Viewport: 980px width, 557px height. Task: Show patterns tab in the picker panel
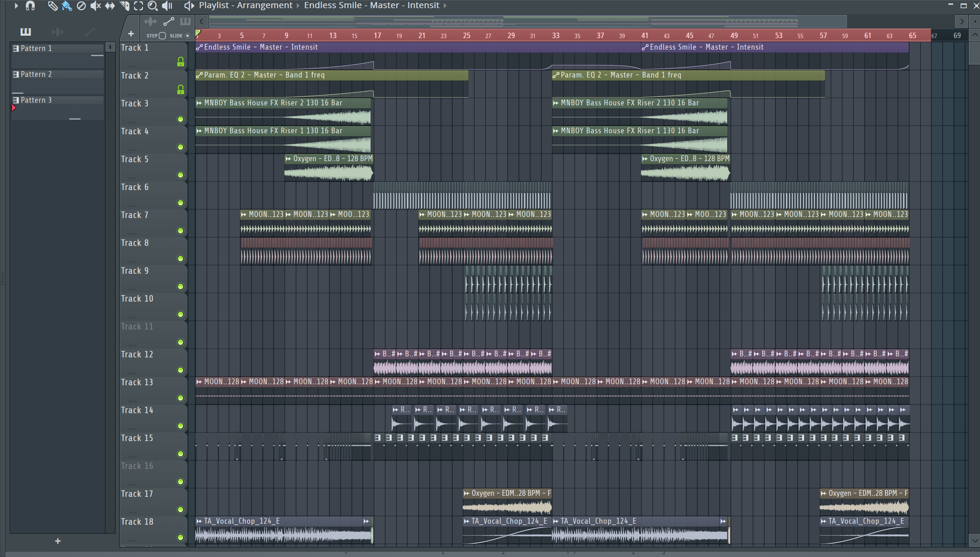point(26,32)
